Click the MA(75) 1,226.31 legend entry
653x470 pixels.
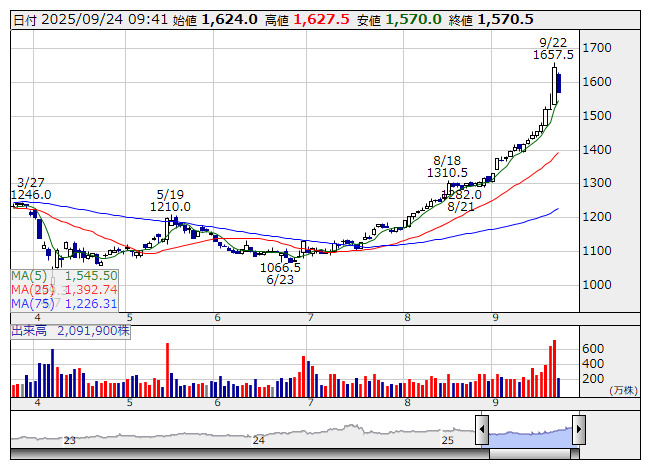[x=64, y=304]
